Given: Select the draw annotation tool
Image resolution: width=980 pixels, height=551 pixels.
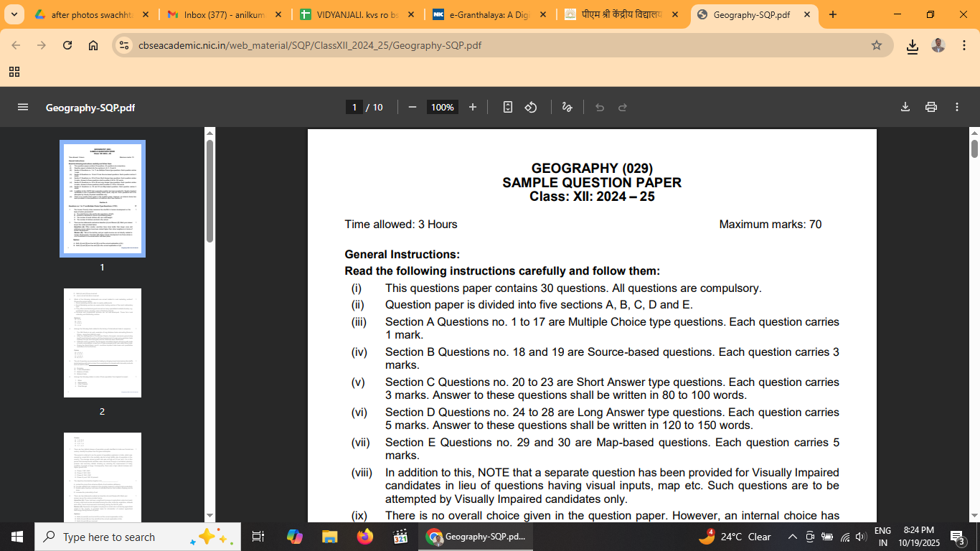Looking at the screenshot, I should (x=567, y=107).
